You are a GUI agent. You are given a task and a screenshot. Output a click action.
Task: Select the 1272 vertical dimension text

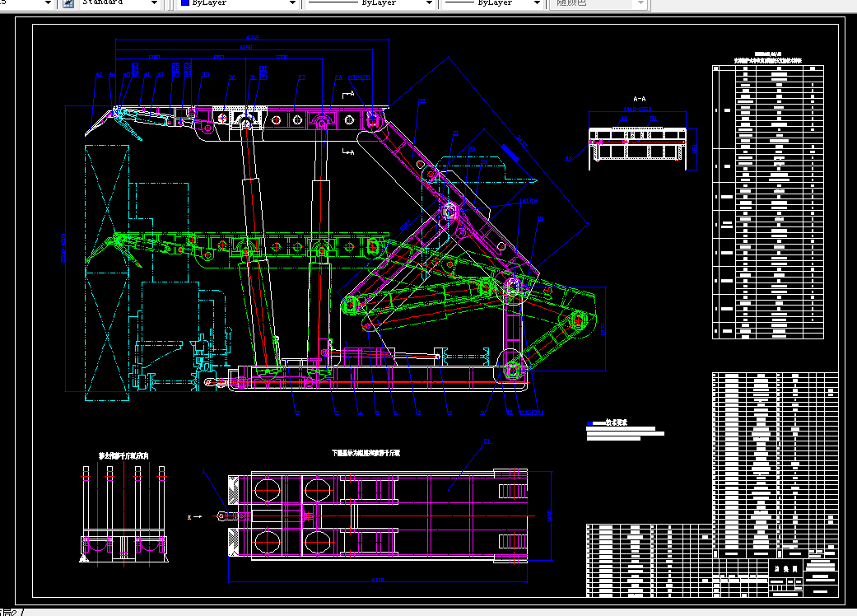pos(603,329)
